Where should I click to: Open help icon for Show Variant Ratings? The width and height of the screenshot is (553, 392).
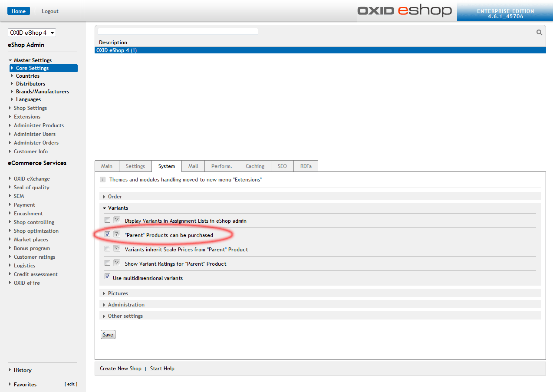(116, 263)
